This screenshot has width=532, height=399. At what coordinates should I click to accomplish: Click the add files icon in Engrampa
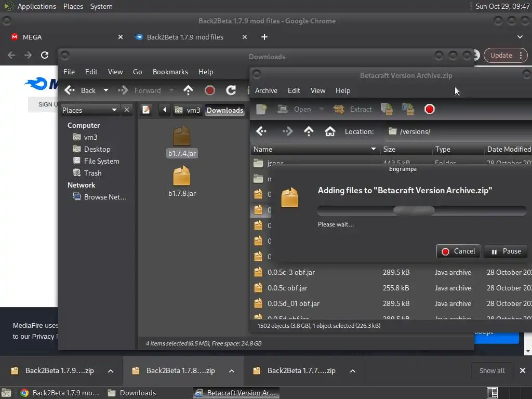tap(387, 109)
